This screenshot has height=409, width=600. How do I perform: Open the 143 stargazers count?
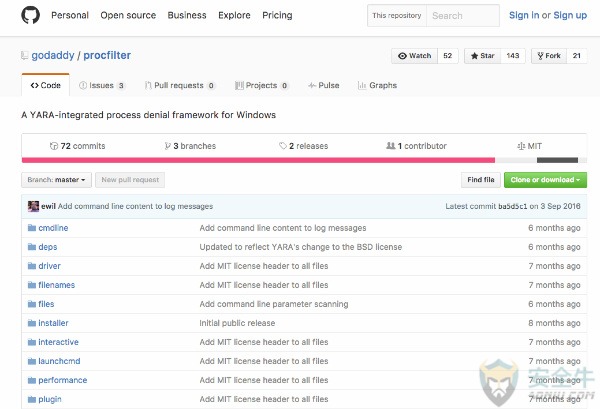(x=513, y=56)
